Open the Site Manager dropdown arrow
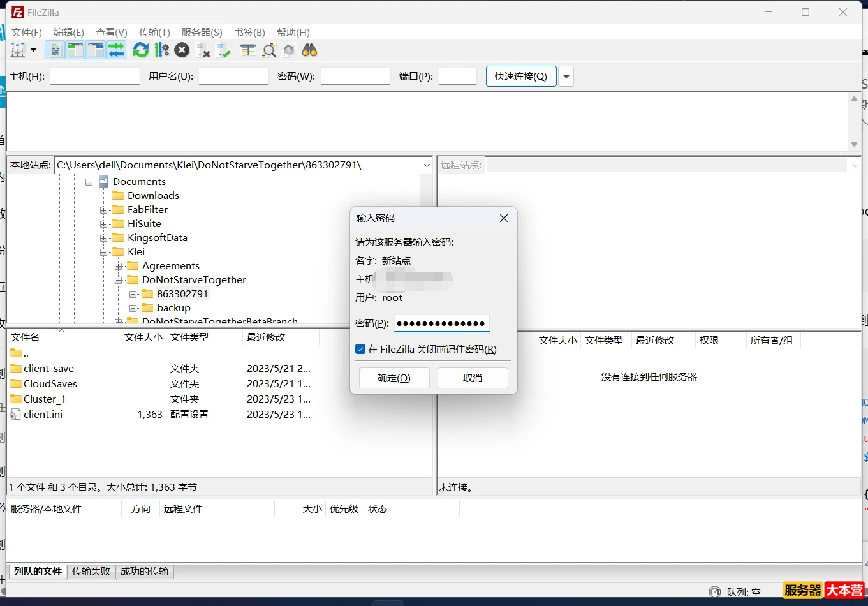 coord(34,50)
